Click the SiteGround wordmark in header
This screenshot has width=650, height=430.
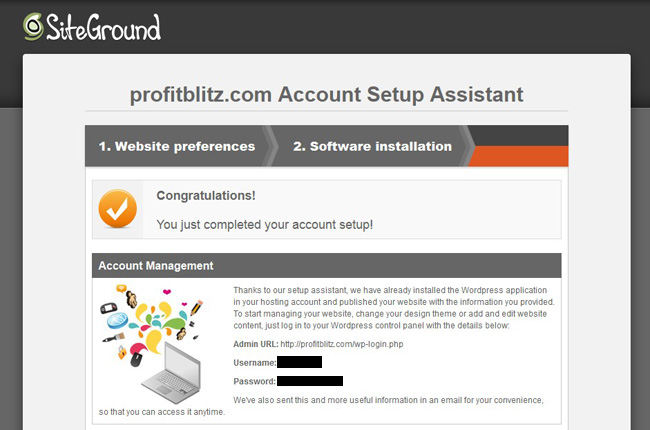click(103, 27)
